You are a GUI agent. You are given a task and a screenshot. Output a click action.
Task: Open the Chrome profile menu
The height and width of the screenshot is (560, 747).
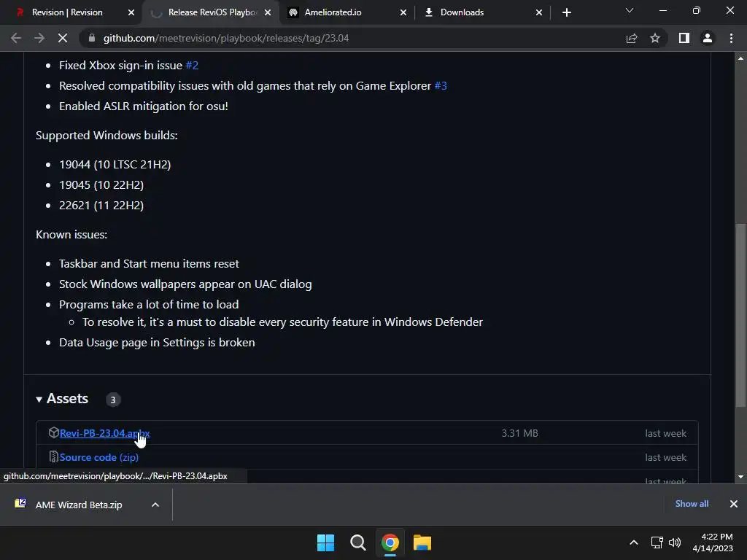coord(708,38)
